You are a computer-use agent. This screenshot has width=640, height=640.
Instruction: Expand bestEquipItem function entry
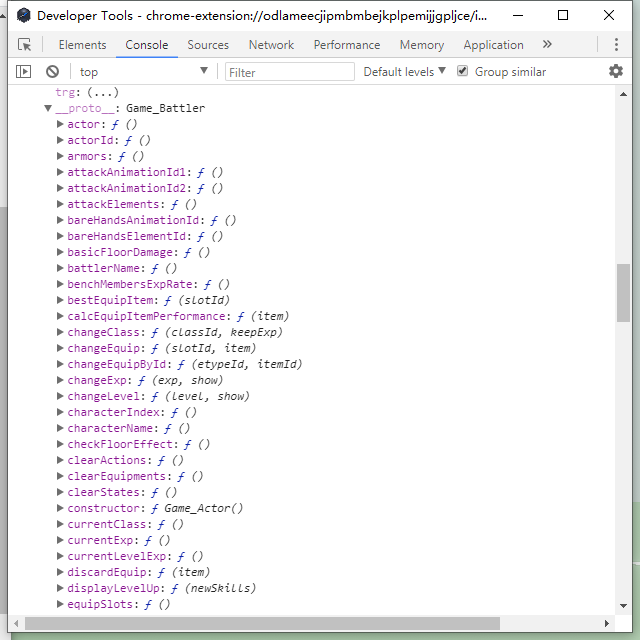pos(60,300)
